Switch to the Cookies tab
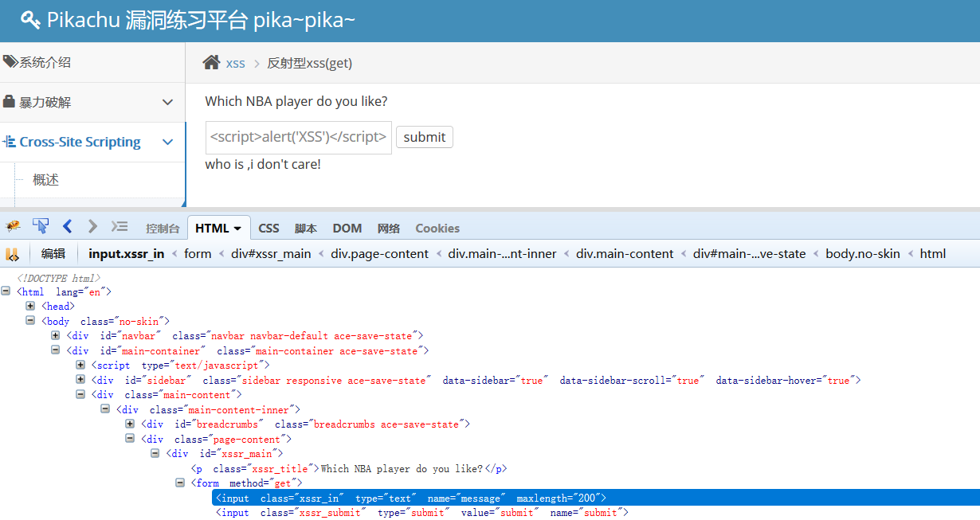This screenshot has width=980, height=520. 437,228
